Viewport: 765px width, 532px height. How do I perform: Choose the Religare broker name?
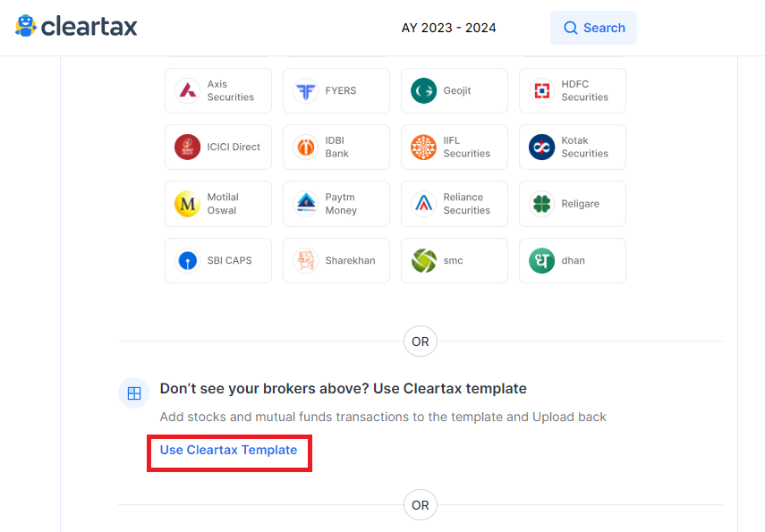click(580, 204)
